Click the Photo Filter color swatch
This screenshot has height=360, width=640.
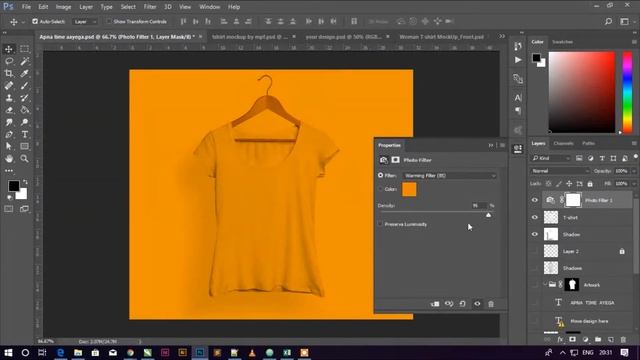[x=409, y=189]
